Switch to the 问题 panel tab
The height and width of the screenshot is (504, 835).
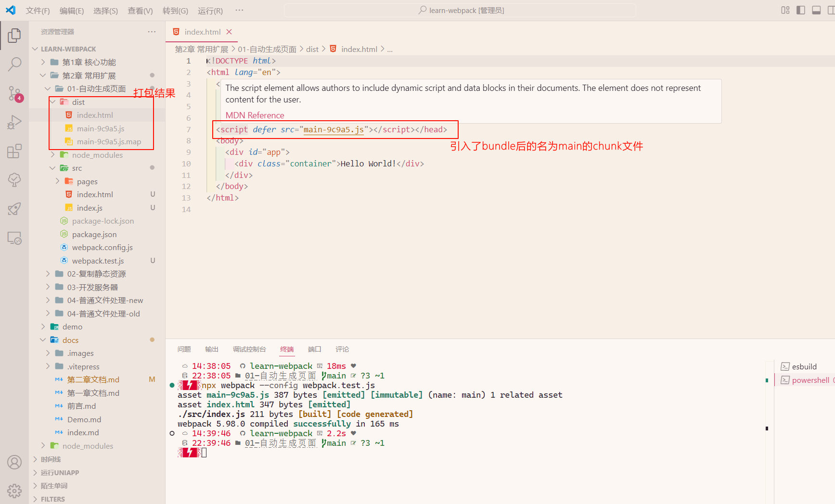point(184,349)
